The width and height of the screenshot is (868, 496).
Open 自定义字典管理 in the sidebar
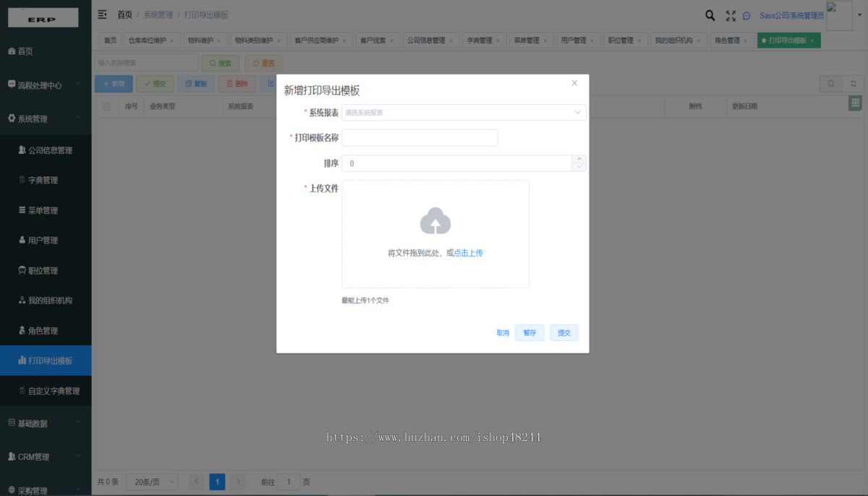(x=46, y=390)
